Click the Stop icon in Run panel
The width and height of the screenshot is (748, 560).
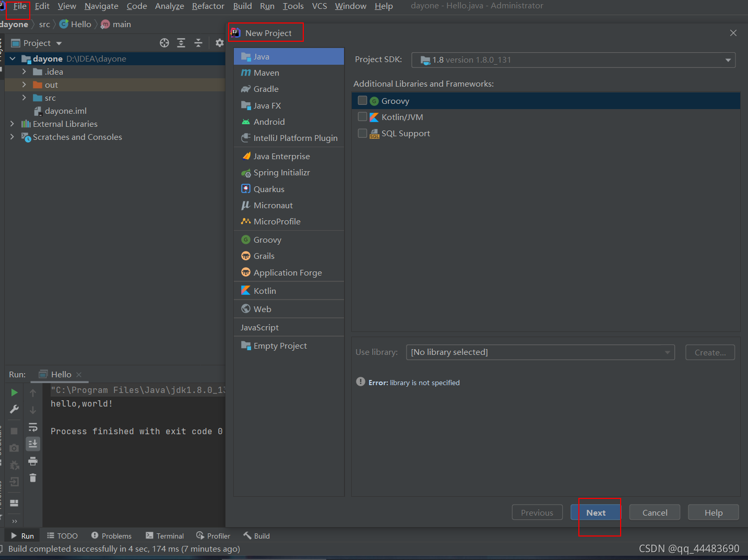pyautogui.click(x=15, y=431)
